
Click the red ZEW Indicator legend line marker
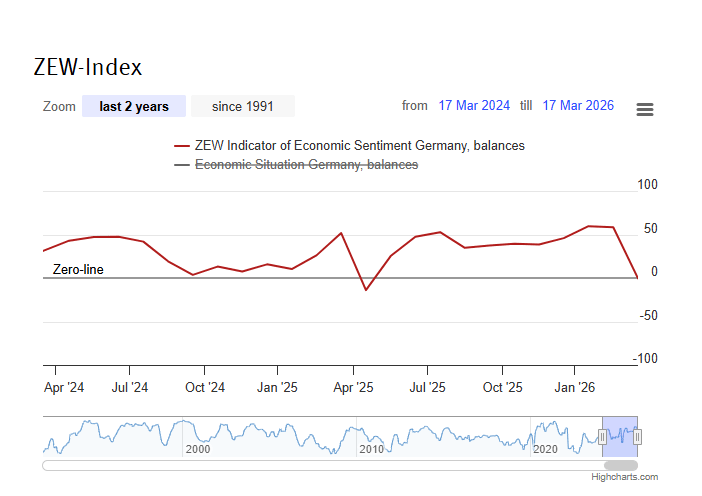pos(182,146)
